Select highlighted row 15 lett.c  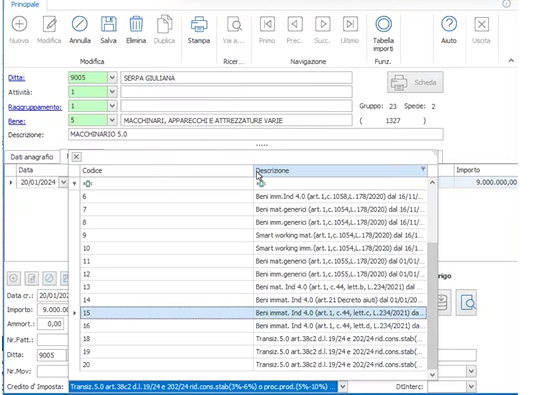[253, 313]
